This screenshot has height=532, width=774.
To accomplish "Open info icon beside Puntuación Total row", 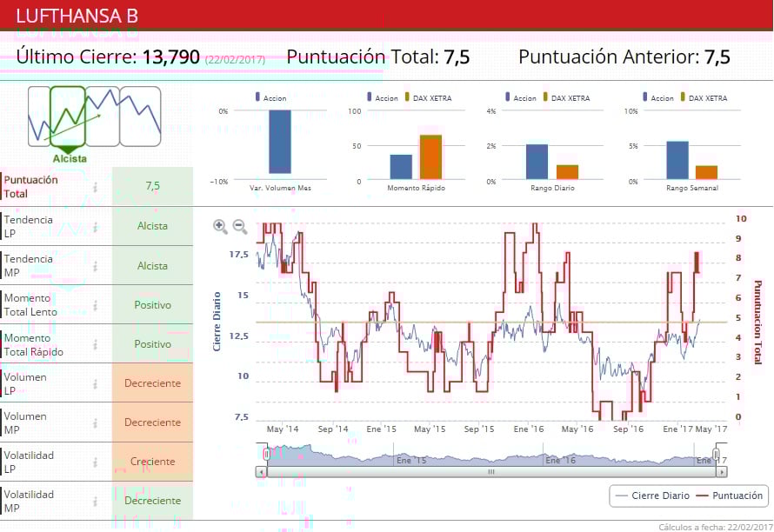I will tap(96, 187).
